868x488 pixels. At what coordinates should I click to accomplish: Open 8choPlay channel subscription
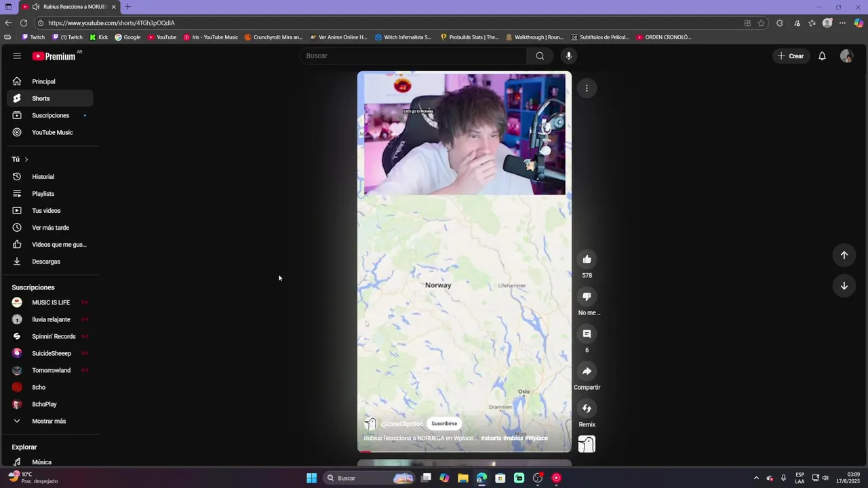click(x=50, y=404)
